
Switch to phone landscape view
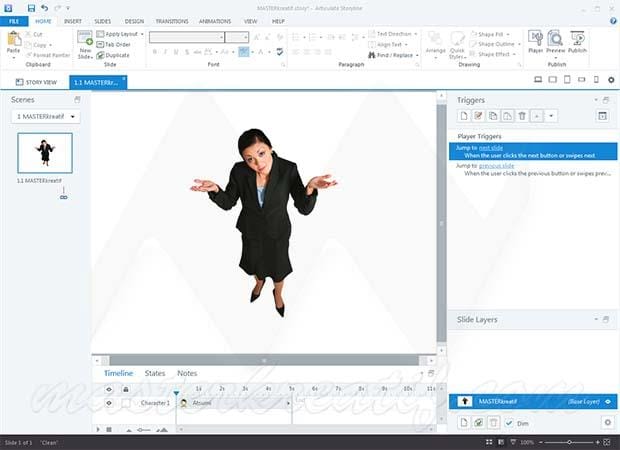581,79
